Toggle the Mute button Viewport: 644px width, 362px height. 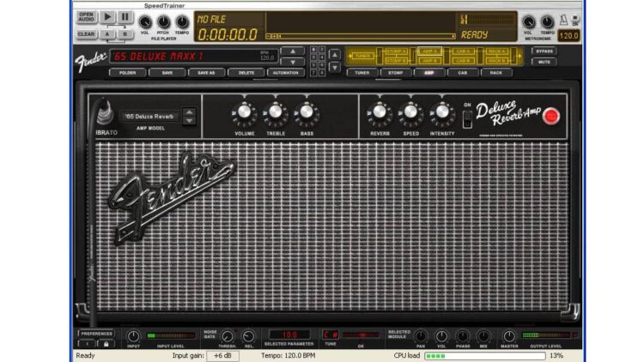tap(544, 62)
